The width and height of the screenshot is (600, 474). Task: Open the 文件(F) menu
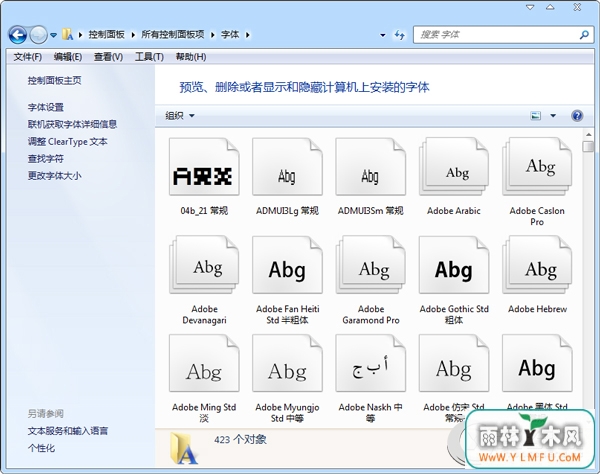tap(28, 57)
